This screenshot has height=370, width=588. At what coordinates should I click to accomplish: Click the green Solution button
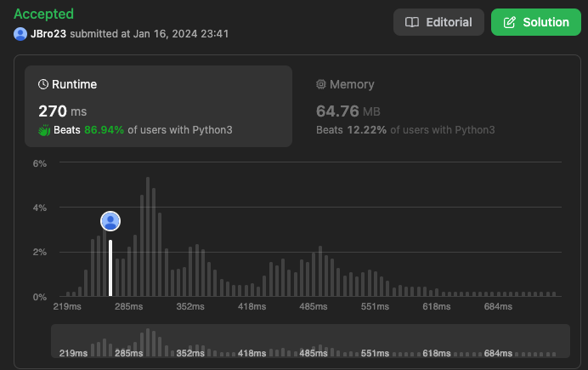click(536, 22)
